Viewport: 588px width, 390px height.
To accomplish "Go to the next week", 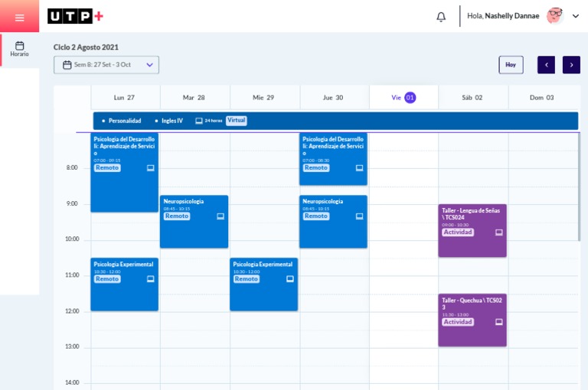I will coord(571,65).
